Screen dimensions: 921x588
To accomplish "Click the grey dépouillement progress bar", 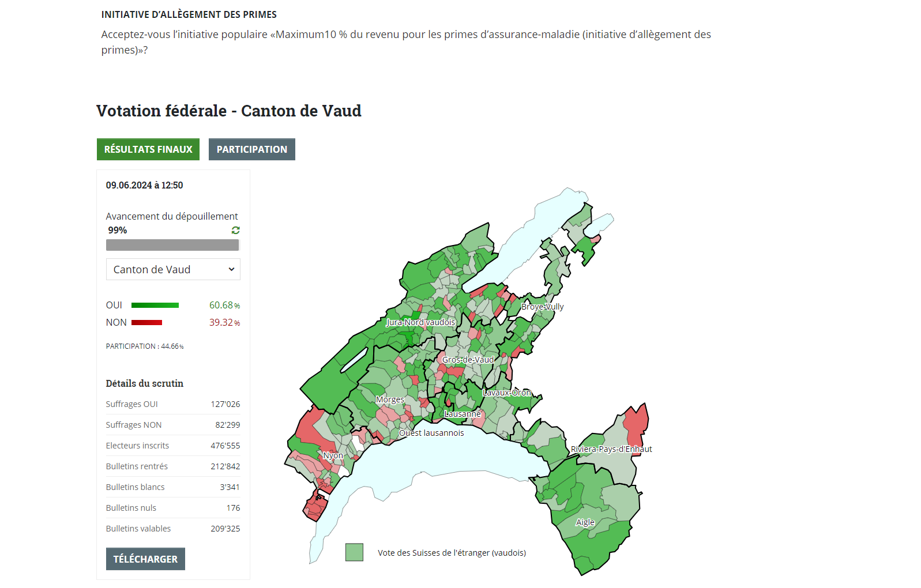I will point(172,245).
